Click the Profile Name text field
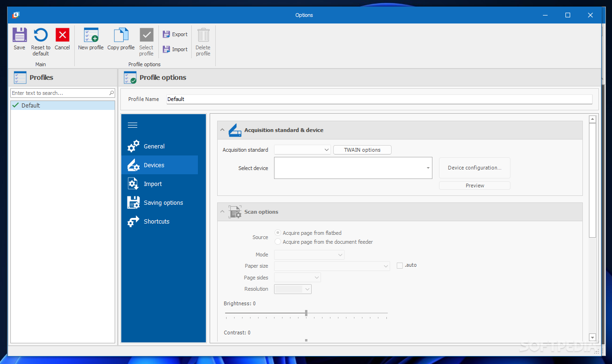Viewport: 612px width, 364px height. pyautogui.click(x=379, y=99)
